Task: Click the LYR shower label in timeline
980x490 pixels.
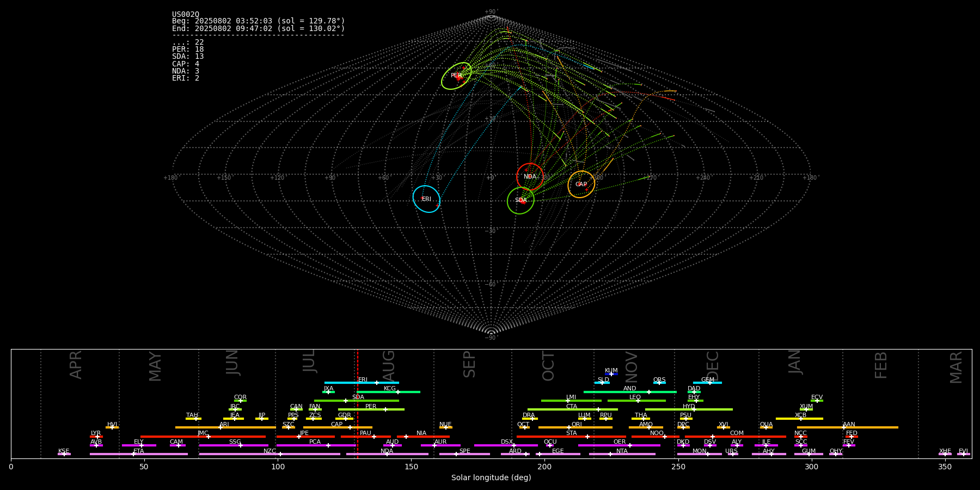Action: click(96, 433)
